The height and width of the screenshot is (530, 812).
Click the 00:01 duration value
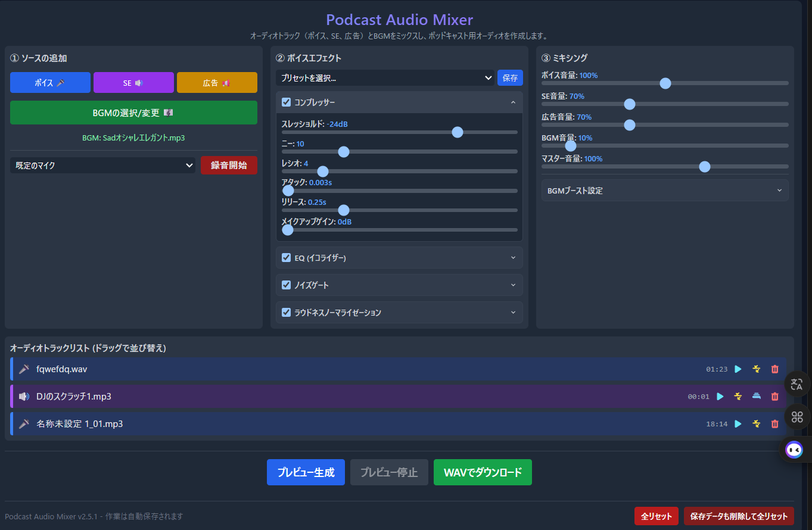click(698, 397)
